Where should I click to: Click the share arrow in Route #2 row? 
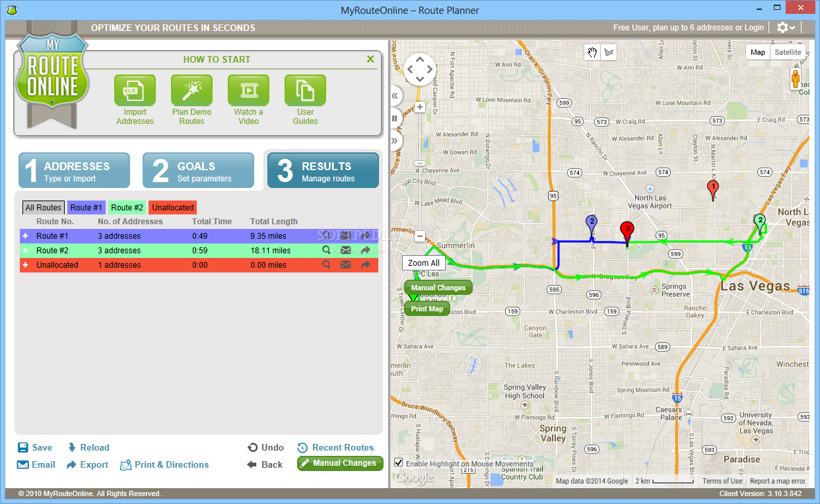[366, 250]
